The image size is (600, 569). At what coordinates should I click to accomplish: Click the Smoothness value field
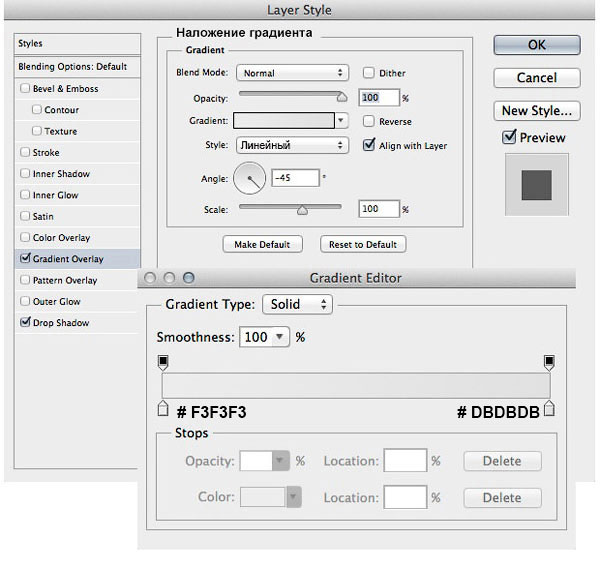click(x=256, y=337)
